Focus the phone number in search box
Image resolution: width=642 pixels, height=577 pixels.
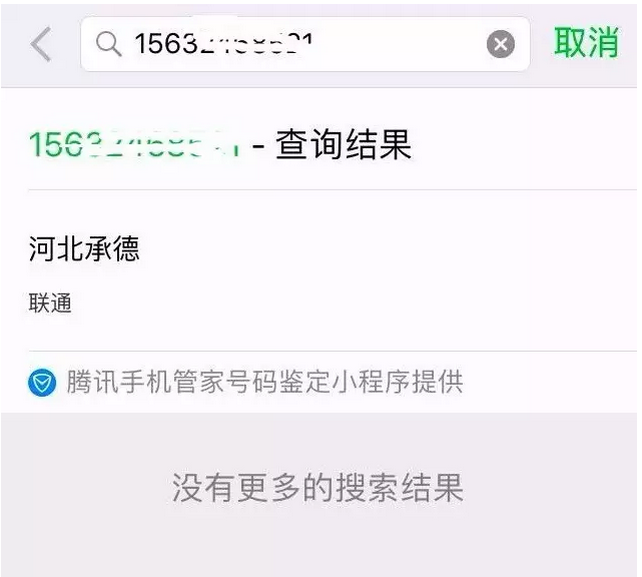(x=224, y=43)
